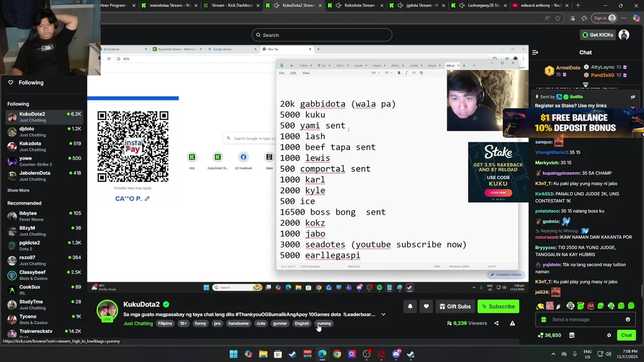The height and width of the screenshot is (362, 644).
Task: Switch to edward anthony YouTube tab
Action: click(541, 6)
